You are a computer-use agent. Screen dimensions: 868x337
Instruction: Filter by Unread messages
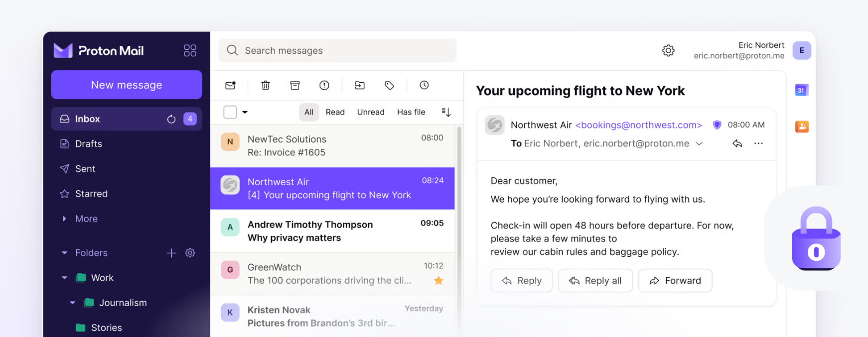pos(371,112)
